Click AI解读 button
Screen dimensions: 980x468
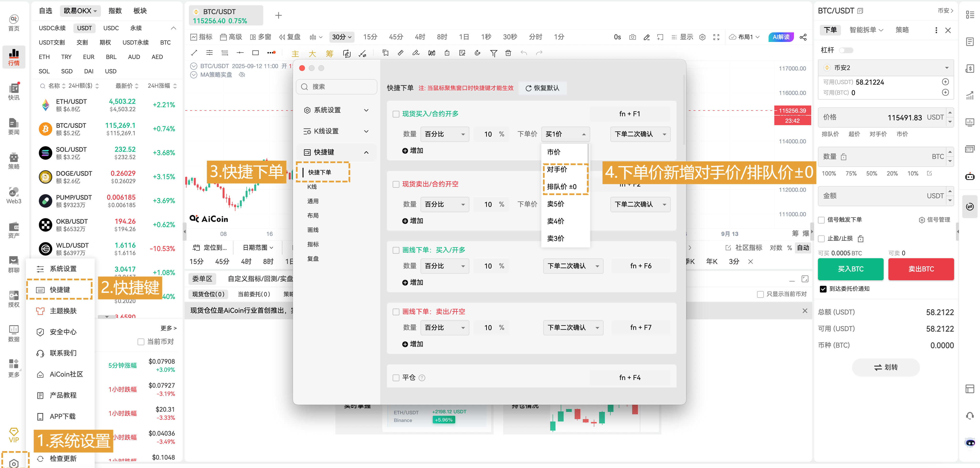(x=781, y=37)
